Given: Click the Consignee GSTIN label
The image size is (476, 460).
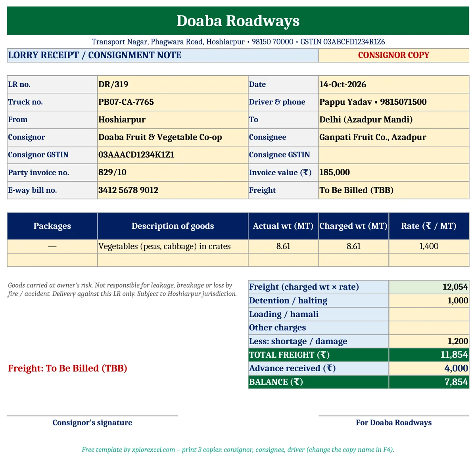Looking at the screenshot, I should point(283,155).
